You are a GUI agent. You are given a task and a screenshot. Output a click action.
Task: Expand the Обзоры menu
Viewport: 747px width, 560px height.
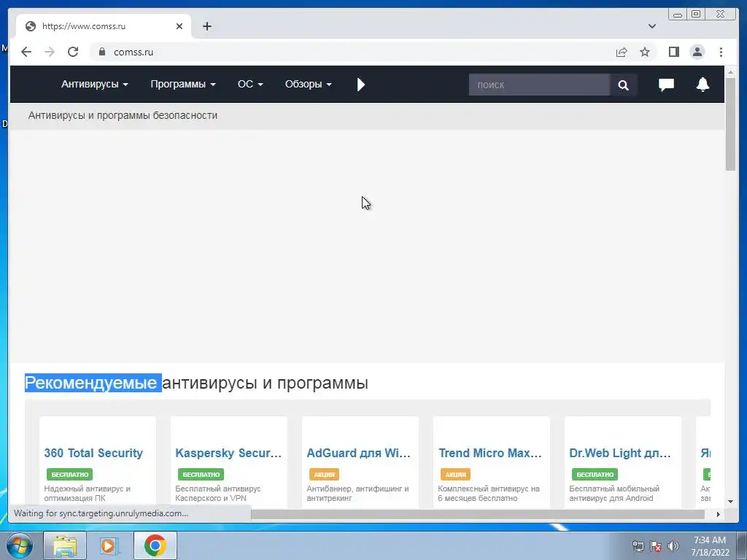(309, 85)
